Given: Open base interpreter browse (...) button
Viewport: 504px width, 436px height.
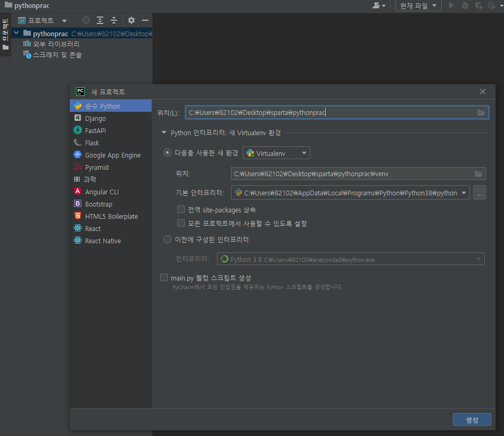Looking at the screenshot, I should [x=480, y=193].
